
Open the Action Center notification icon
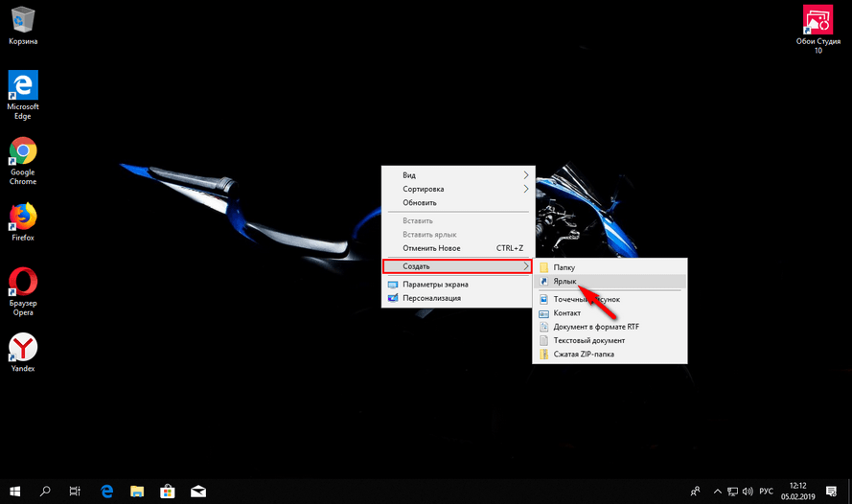831,492
